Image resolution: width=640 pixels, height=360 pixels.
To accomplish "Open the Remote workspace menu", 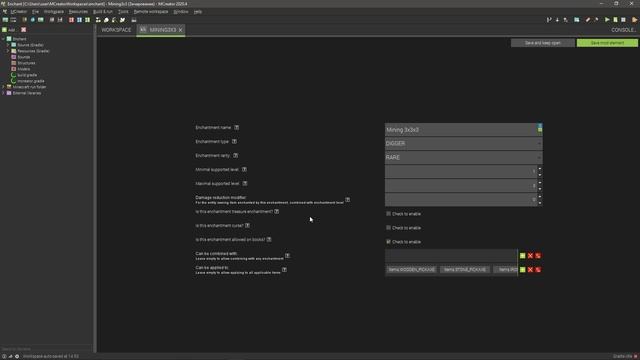I will (x=151, y=12).
